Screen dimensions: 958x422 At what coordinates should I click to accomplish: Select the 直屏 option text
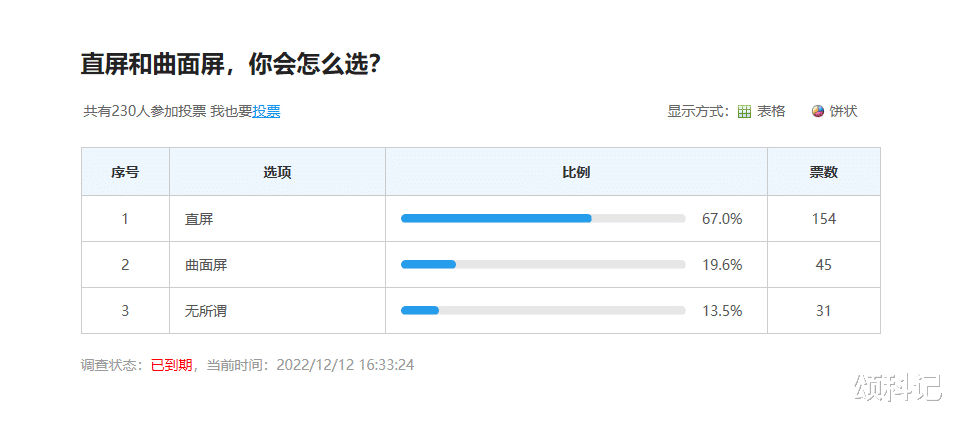(x=199, y=219)
